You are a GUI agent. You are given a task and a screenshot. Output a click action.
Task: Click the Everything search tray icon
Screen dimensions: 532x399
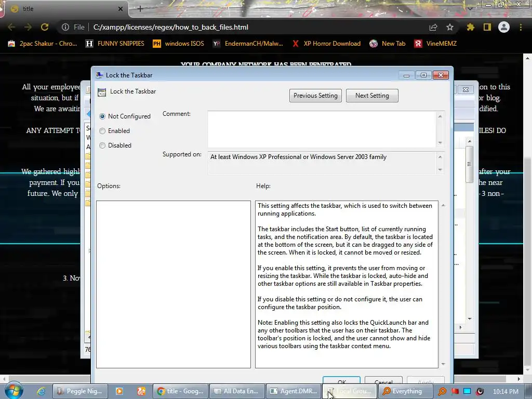(442, 391)
